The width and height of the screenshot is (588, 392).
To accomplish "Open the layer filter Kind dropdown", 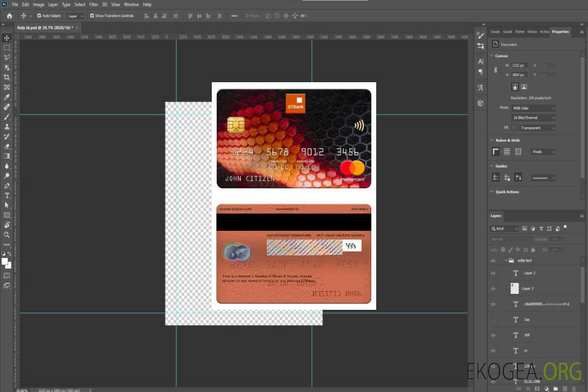I will coord(504,229).
